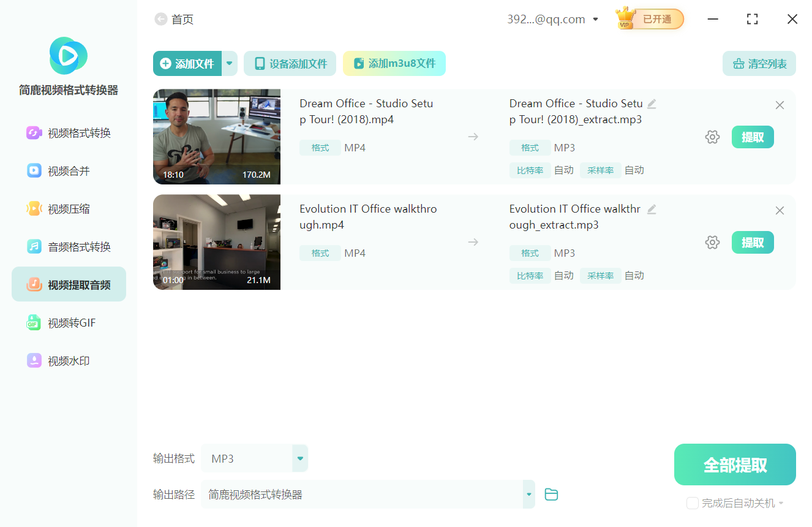Screen dimensions: 812x527
Task: Open output folder via folder icon
Action: [x=551, y=495]
